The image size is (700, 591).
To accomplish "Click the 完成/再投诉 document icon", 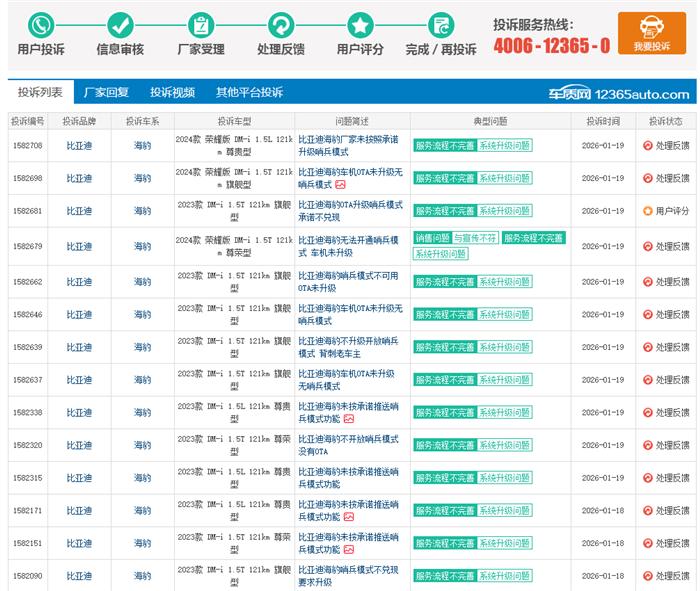I will pyautogui.click(x=441, y=25).
